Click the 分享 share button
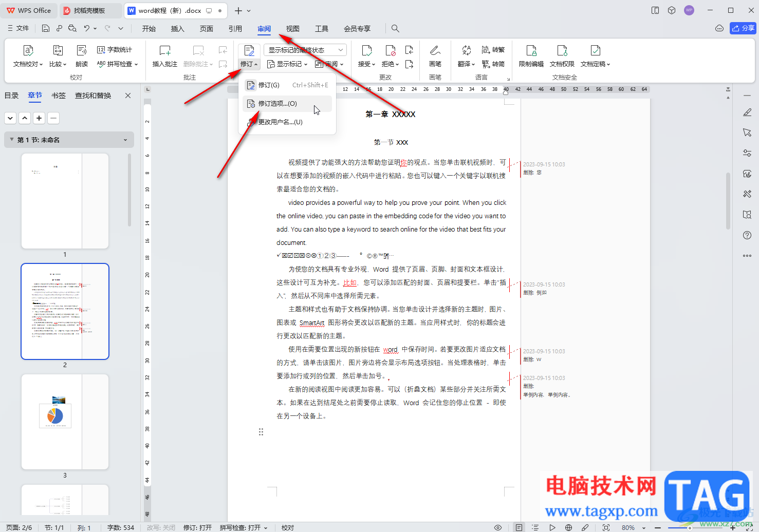This screenshot has width=759, height=532. pos(743,28)
